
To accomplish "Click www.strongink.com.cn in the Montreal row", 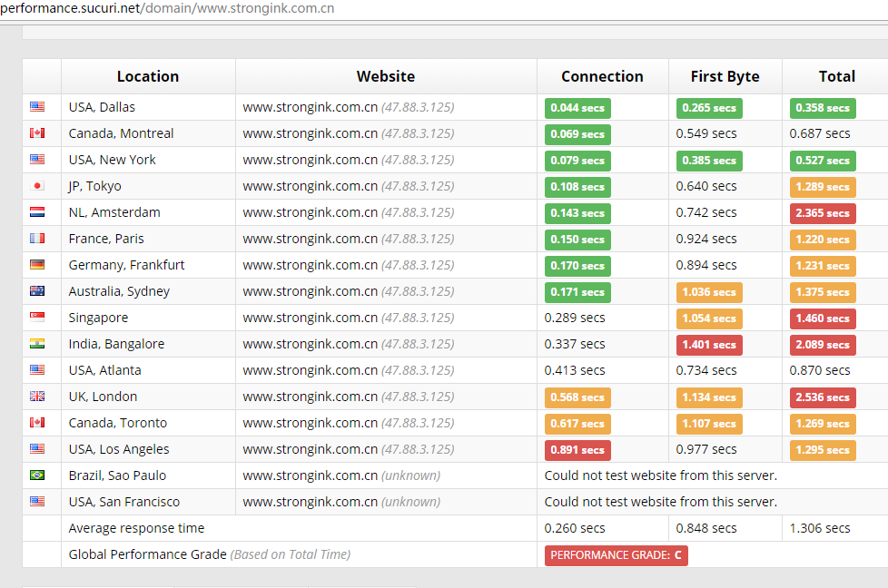I will click(310, 133).
